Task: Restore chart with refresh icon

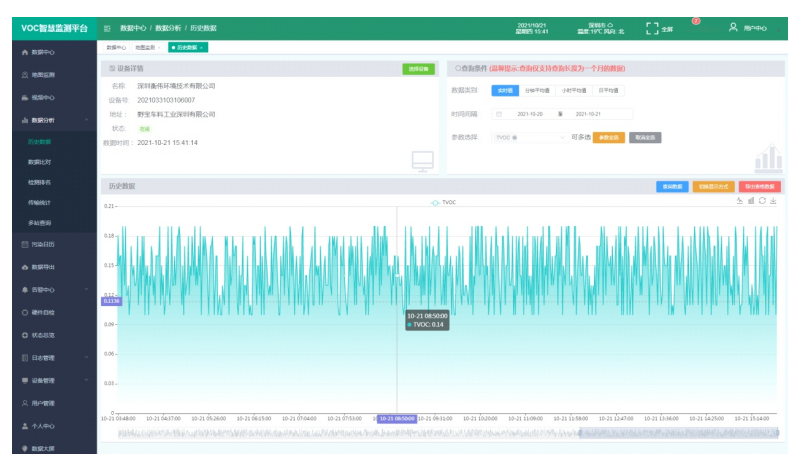Action: pos(762,201)
